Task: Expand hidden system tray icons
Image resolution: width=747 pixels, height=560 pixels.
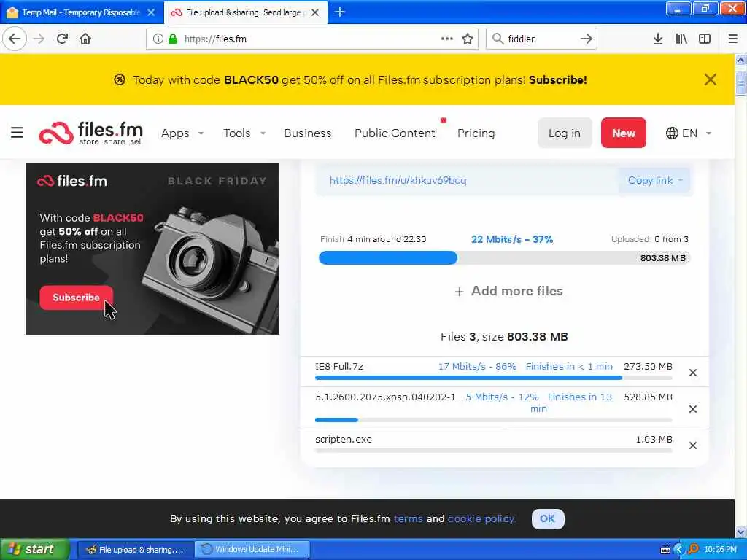Action: (x=679, y=550)
